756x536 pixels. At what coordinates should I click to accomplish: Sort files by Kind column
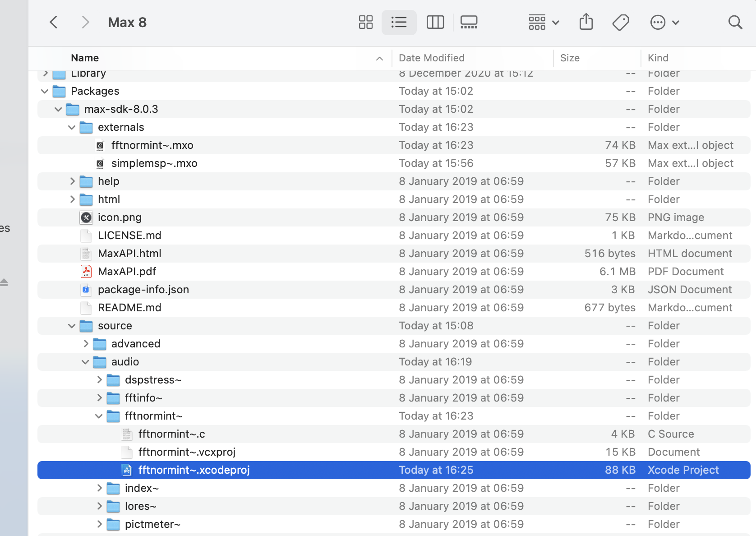658,58
